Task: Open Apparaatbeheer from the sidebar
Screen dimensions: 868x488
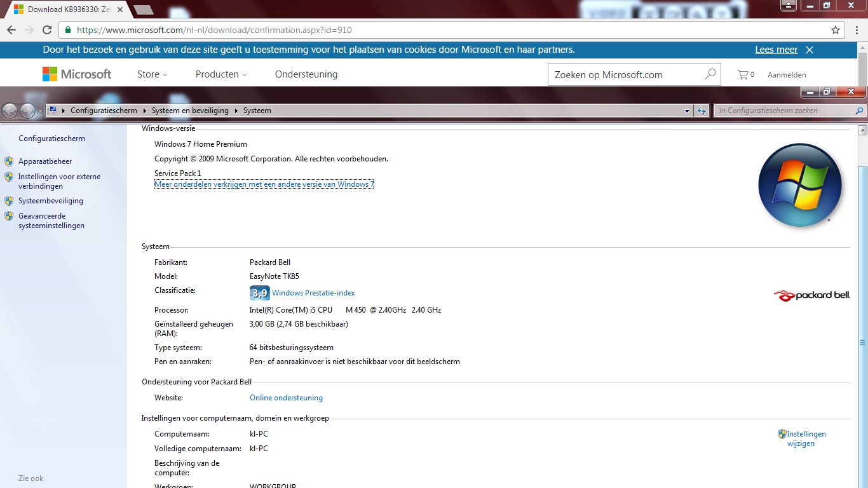Action: pos(45,161)
